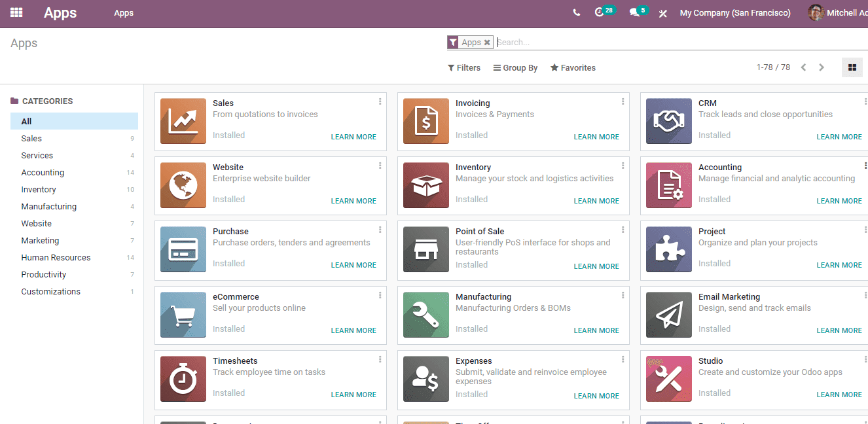868x424 pixels.
Task: Select the Sales category in sidebar
Action: click(x=74, y=138)
